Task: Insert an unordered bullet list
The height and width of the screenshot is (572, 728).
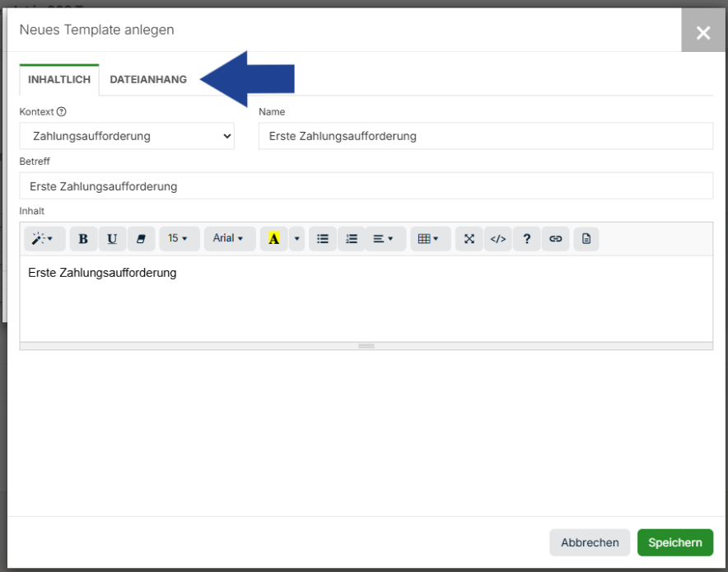Action: (323, 239)
